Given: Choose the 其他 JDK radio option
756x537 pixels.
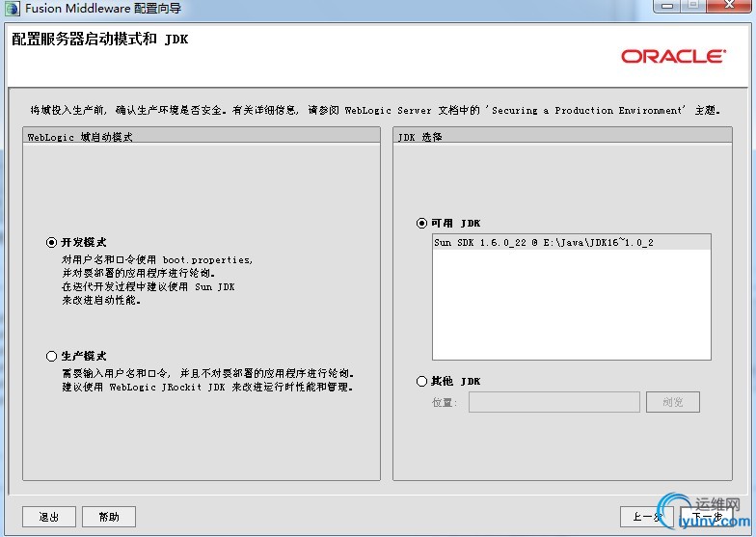Looking at the screenshot, I should click(x=421, y=382).
